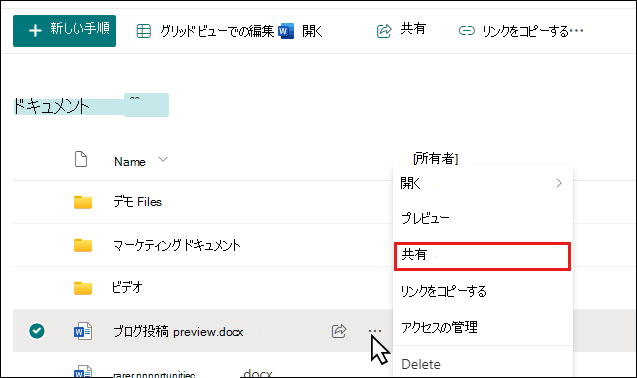Open the マーケティング ドキュメント folder name
The height and width of the screenshot is (378, 637).
tap(177, 245)
